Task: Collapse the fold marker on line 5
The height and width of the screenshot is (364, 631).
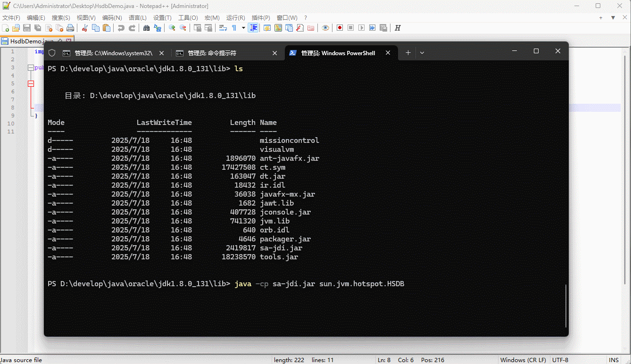Action: point(31,83)
